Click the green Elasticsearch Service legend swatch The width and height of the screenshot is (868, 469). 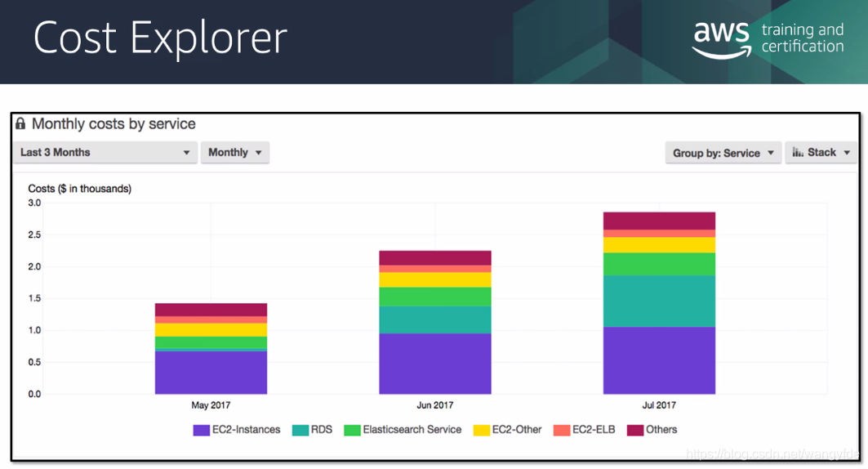(352, 431)
